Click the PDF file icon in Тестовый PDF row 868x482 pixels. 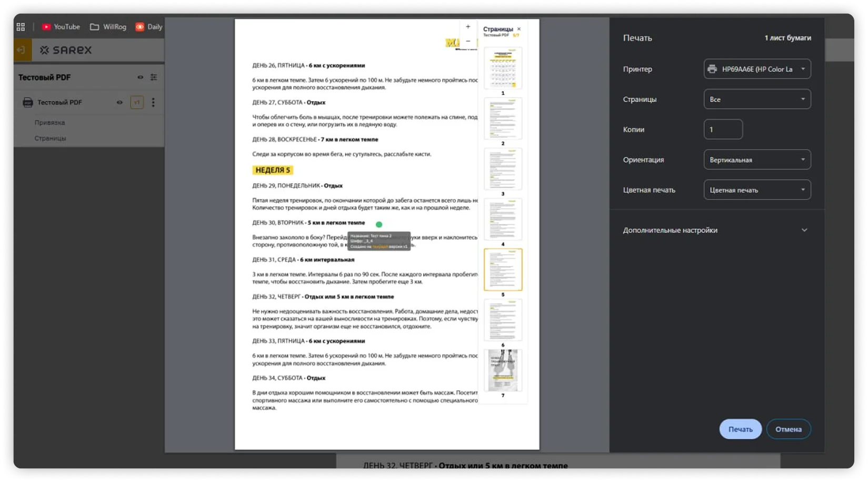point(28,102)
